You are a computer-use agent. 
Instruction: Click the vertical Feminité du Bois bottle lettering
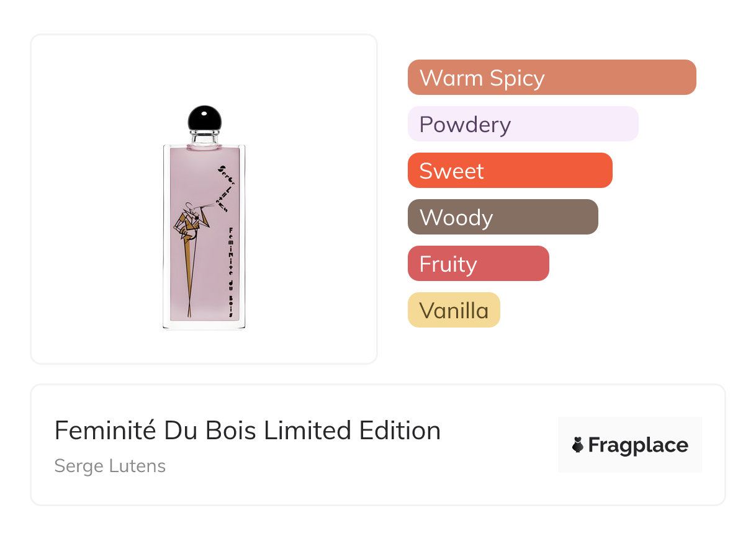(231, 272)
